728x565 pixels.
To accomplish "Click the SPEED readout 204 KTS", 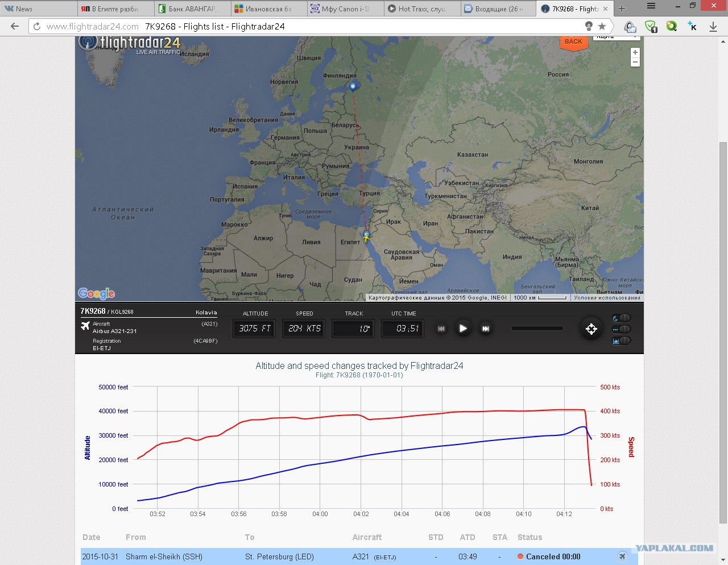I will tap(304, 329).
